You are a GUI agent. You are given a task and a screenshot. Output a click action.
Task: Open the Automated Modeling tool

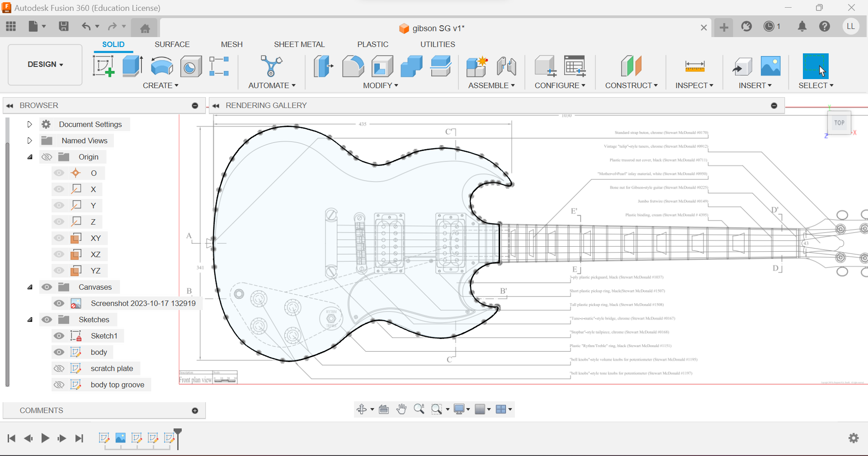pos(271,66)
